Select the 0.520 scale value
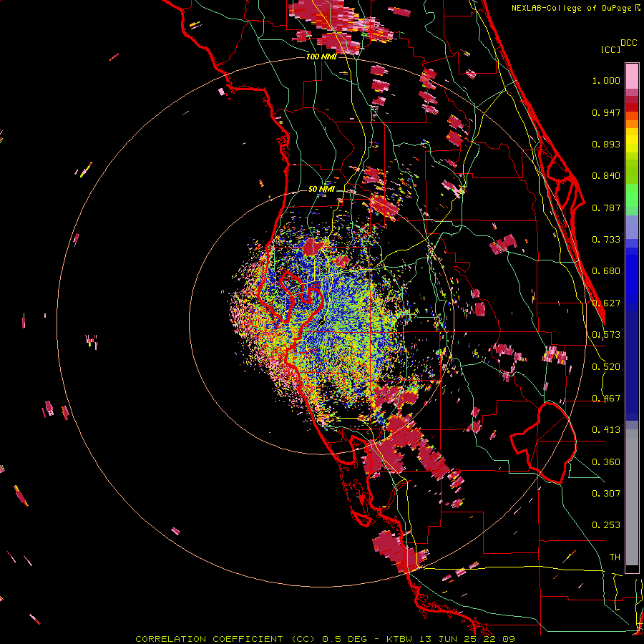This screenshot has height=644, width=644. click(606, 367)
